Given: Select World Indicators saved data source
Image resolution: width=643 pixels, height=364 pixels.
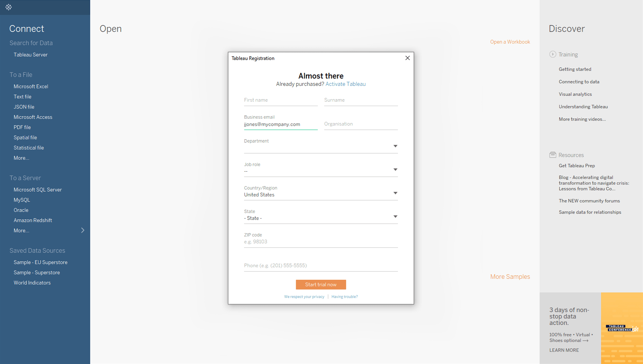Looking at the screenshot, I should pyautogui.click(x=32, y=282).
